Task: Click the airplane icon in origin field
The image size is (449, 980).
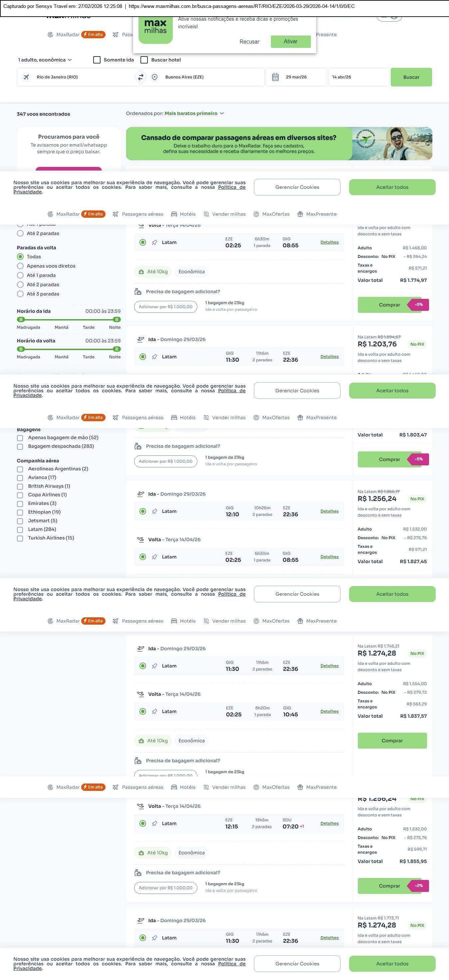Action: (x=26, y=77)
